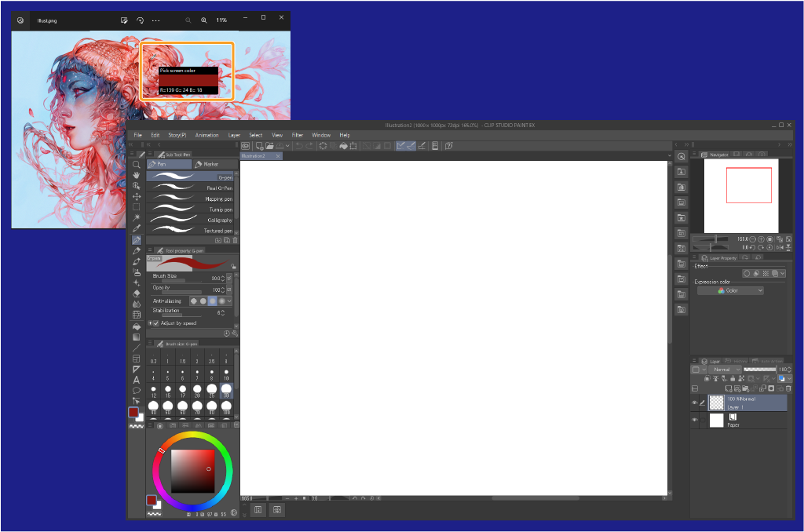This screenshot has height=532, width=804.
Task: Switch to the Marker sub tool tab
Action: coord(207,164)
